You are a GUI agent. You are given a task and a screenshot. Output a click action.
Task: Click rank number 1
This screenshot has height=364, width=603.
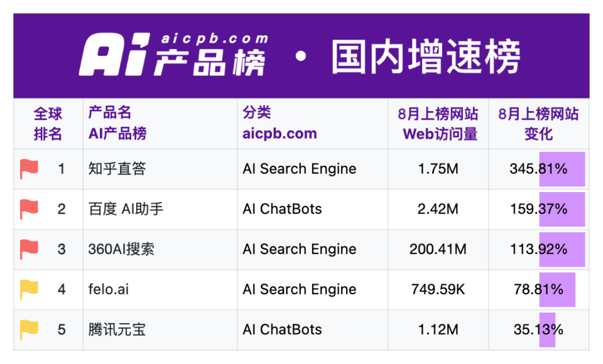click(61, 169)
